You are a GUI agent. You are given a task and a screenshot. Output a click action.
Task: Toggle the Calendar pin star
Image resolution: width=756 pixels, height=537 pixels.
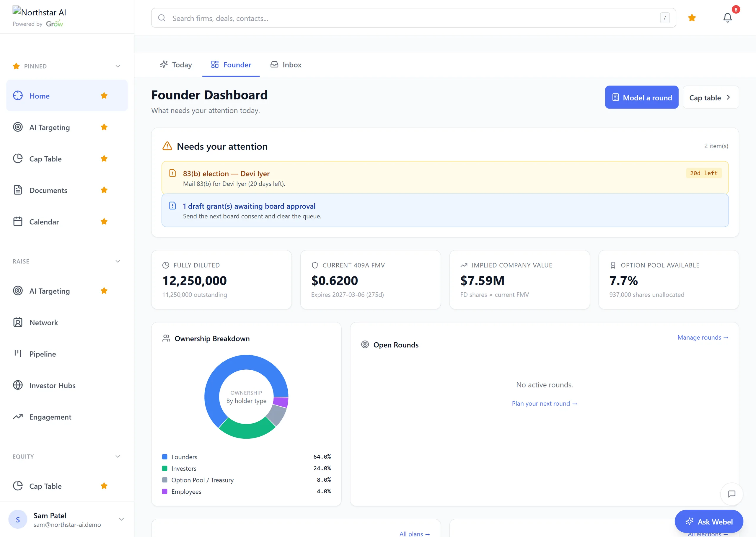(104, 222)
